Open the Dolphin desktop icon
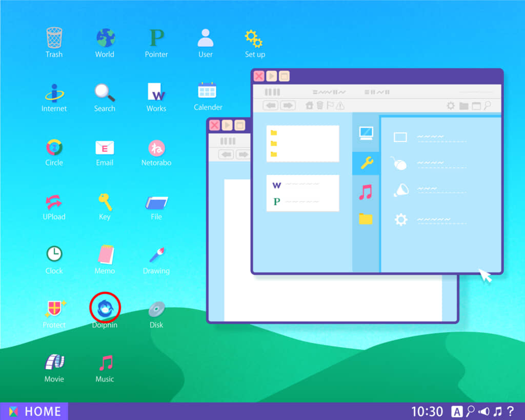This screenshot has height=420, width=525. click(105, 308)
